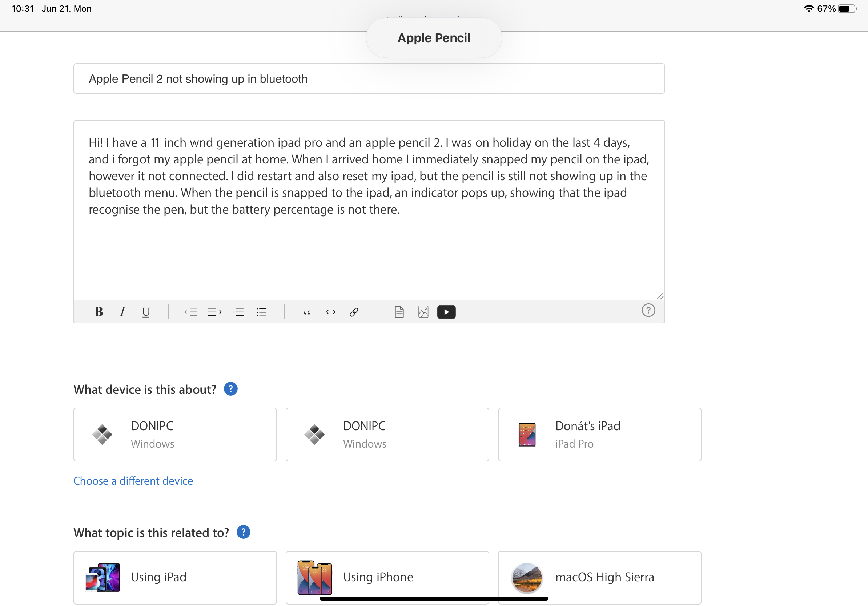Click the question title input field
Screen dimensions: 868x606
(369, 78)
